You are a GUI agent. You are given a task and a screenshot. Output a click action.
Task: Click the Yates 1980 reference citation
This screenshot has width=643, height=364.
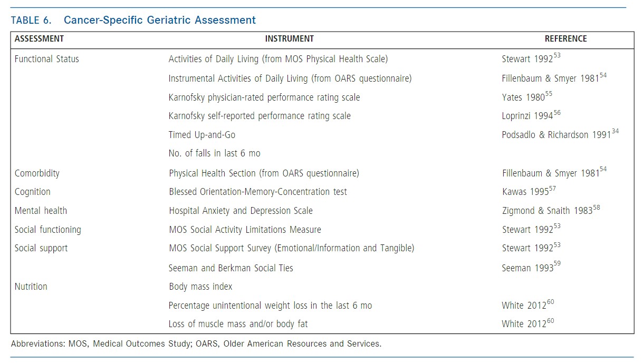(x=526, y=97)
